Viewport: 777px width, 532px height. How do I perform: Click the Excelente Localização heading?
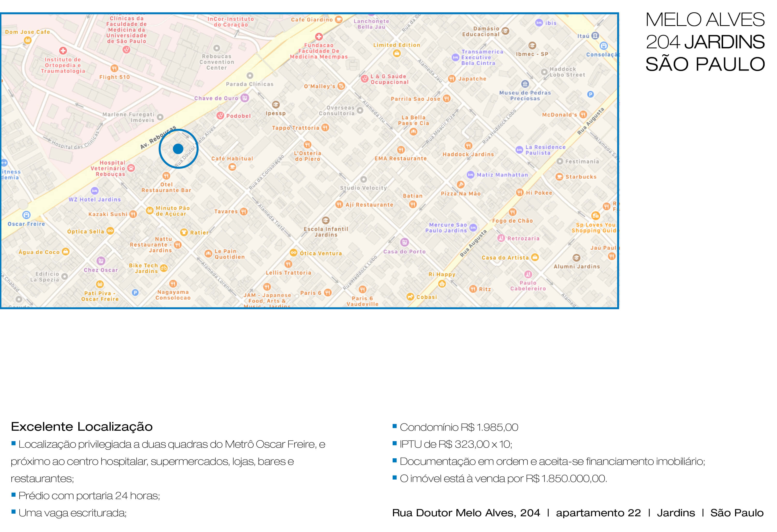click(x=81, y=427)
